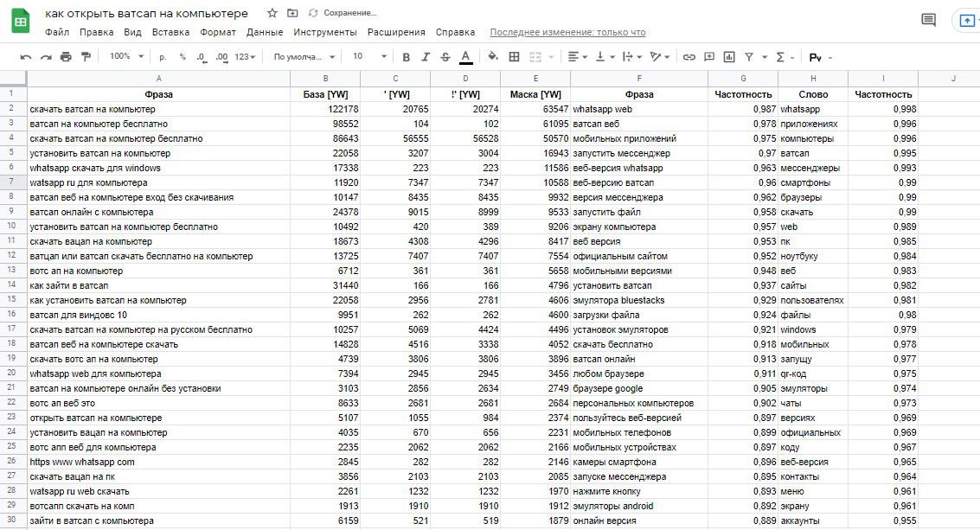Select row 7 by its header

pyautogui.click(x=12, y=182)
